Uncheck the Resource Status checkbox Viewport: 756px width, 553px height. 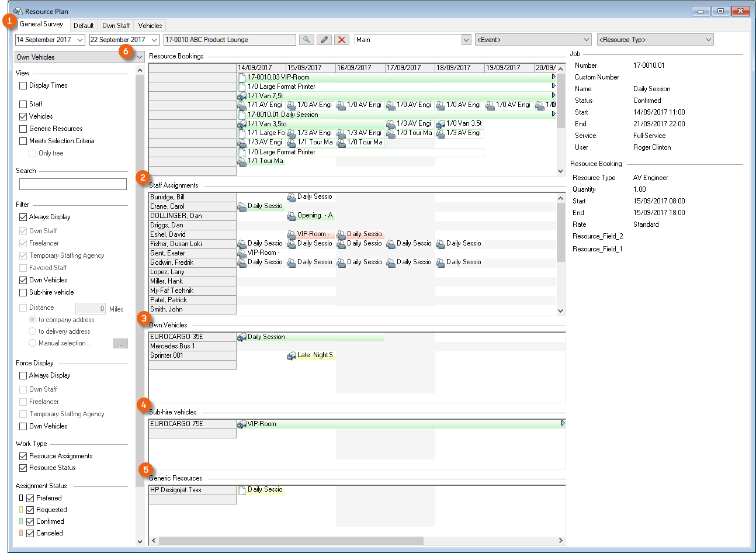pyautogui.click(x=23, y=468)
